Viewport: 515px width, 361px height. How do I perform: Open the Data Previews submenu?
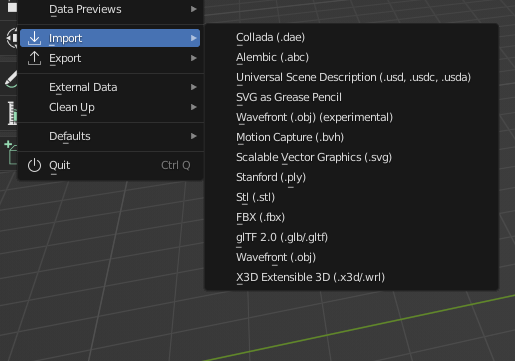[110, 9]
